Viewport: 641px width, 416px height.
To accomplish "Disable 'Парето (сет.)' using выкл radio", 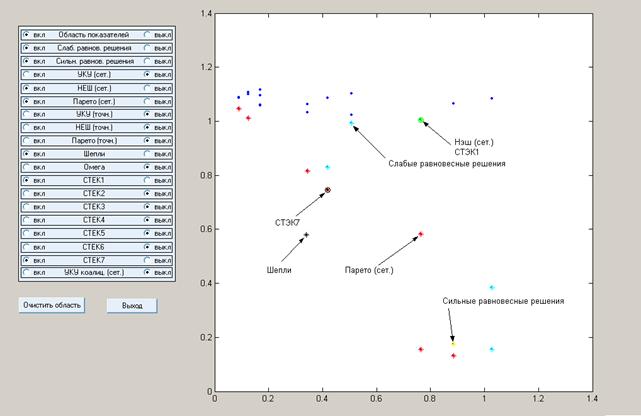I will (x=148, y=101).
